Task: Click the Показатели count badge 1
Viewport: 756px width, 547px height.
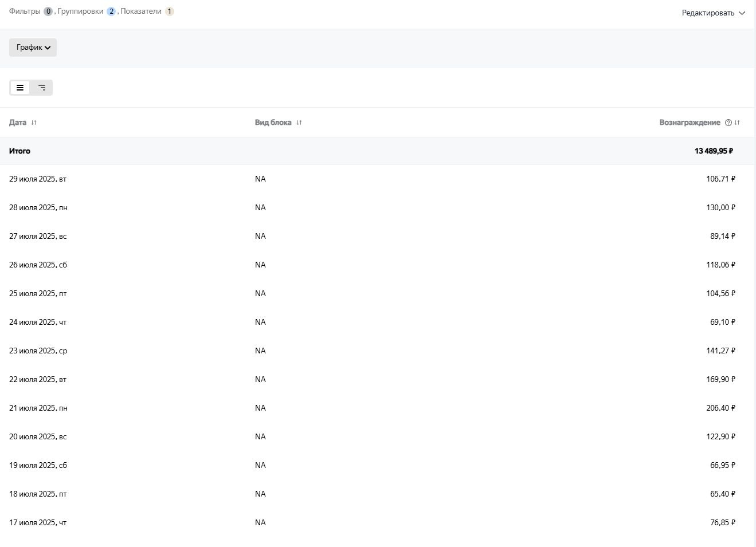Action: pos(169,11)
